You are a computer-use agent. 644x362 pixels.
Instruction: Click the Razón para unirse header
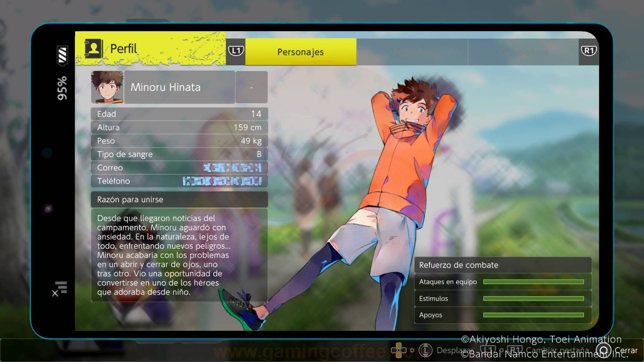[179, 199]
